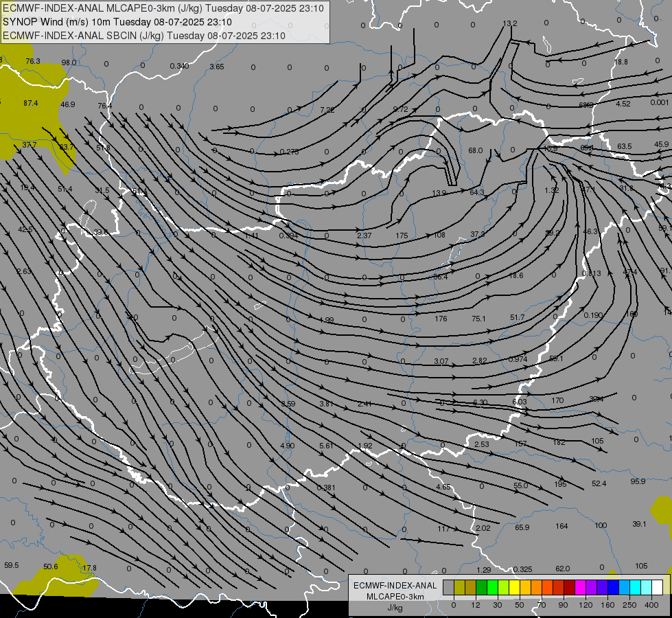Click the map value '5.61'
The height and width of the screenshot is (618, 672).
click(x=326, y=446)
